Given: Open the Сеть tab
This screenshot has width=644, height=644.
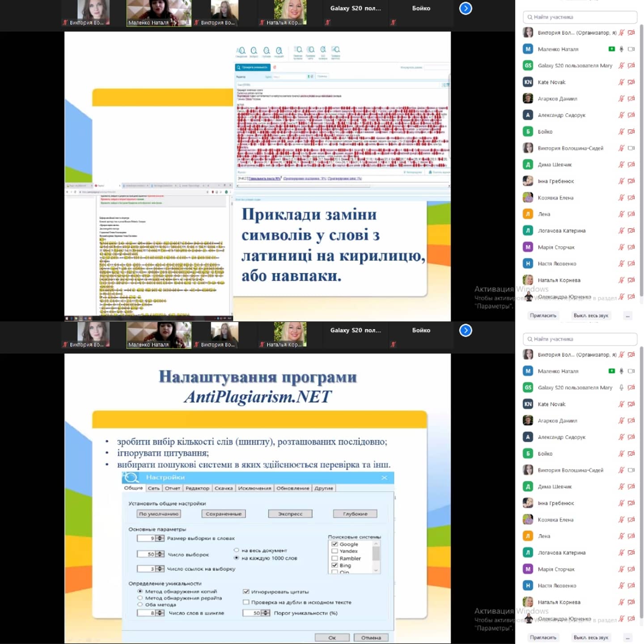Looking at the screenshot, I should point(153,488).
